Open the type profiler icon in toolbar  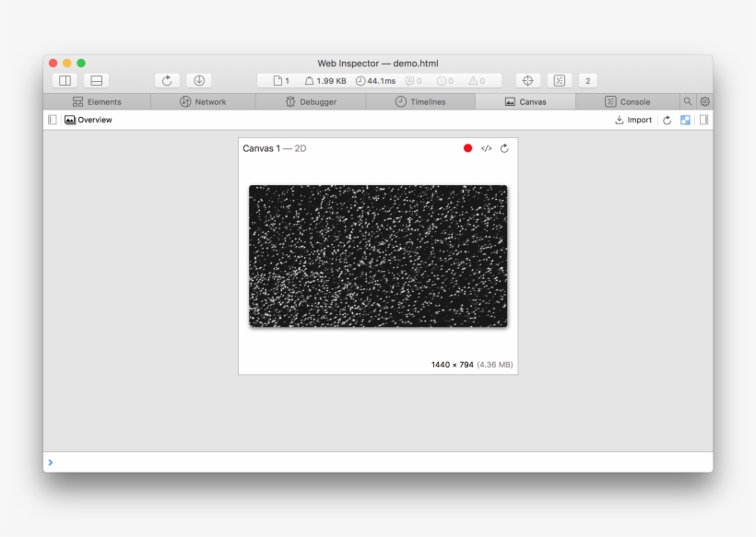pyautogui.click(x=559, y=80)
